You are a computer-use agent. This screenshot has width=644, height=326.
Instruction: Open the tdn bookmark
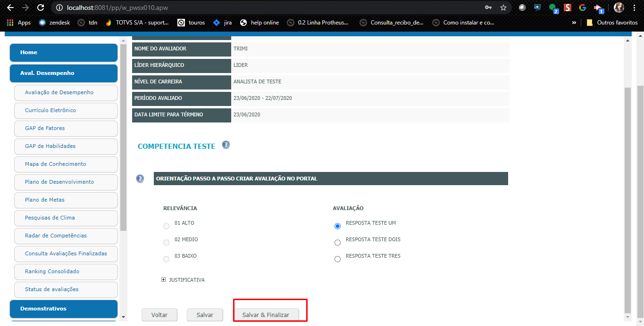tap(88, 22)
